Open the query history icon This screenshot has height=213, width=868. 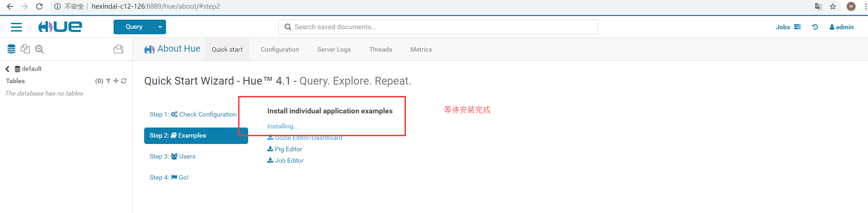coord(815,27)
